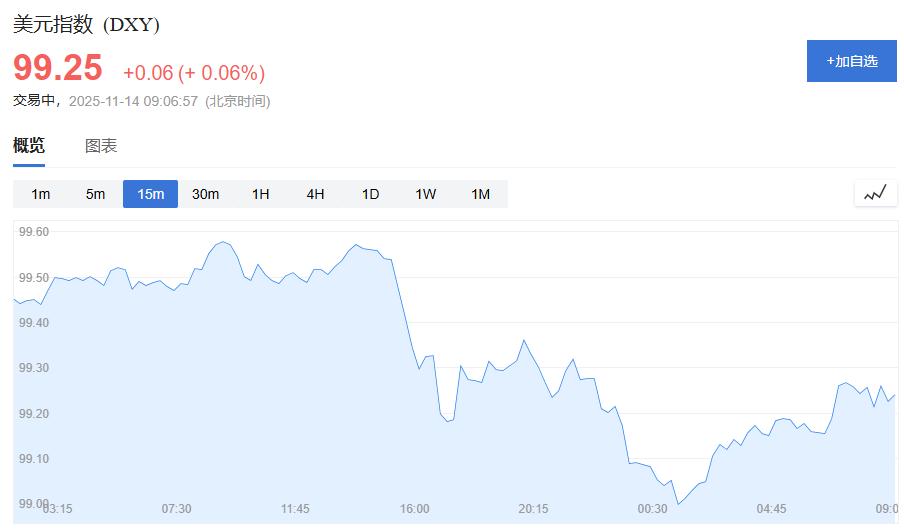Click the 00:30 time axis label
The height and width of the screenshot is (530, 904).
652,509
